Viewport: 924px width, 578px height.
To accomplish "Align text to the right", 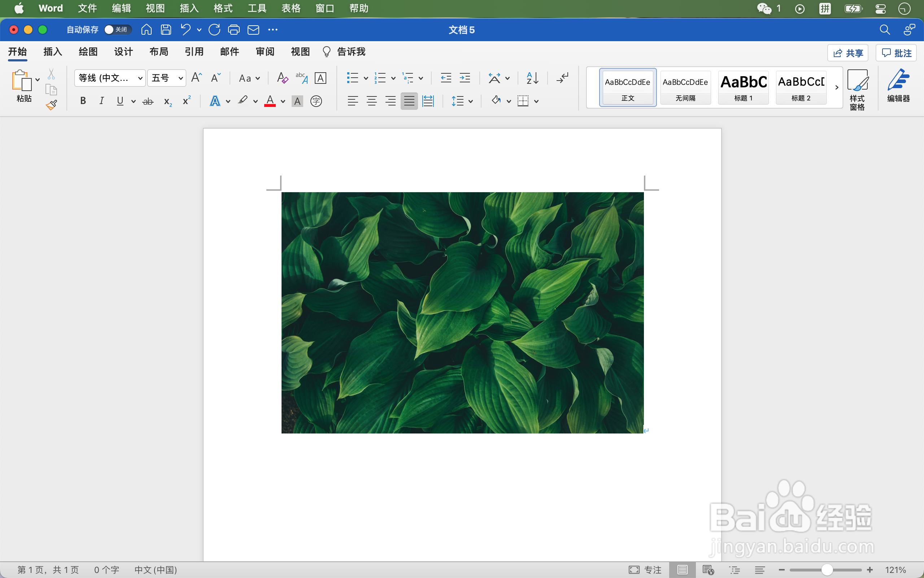I will [390, 101].
